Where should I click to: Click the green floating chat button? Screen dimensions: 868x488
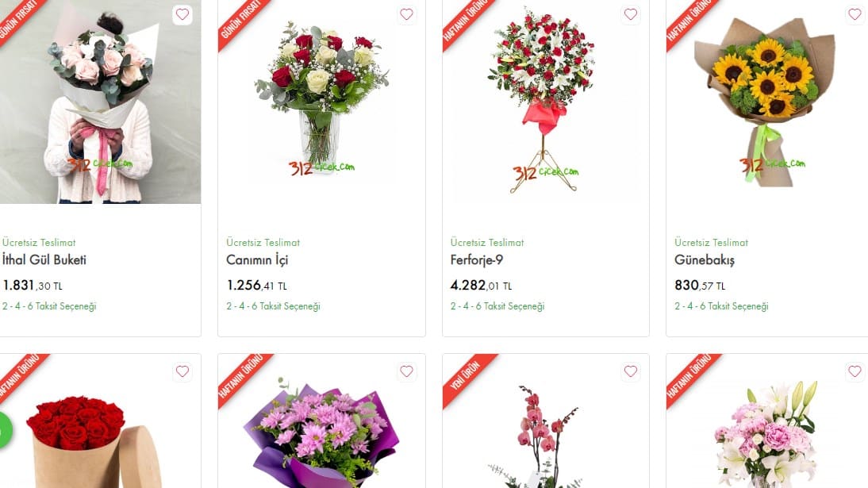pyautogui.click(x=5, y=430)
